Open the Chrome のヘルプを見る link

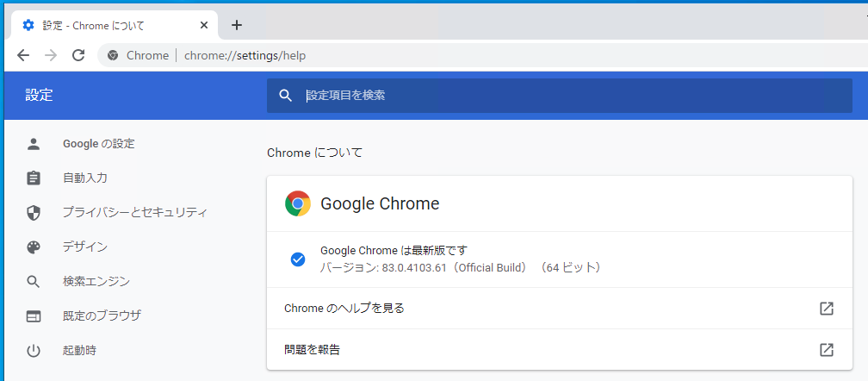[344, 308]
